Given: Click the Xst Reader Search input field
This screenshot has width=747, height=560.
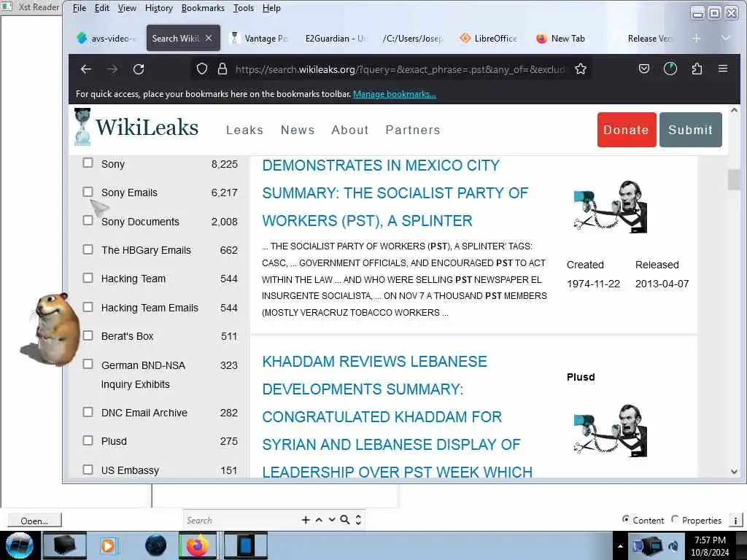Looking at the screenshot, I should pos(241,520).
